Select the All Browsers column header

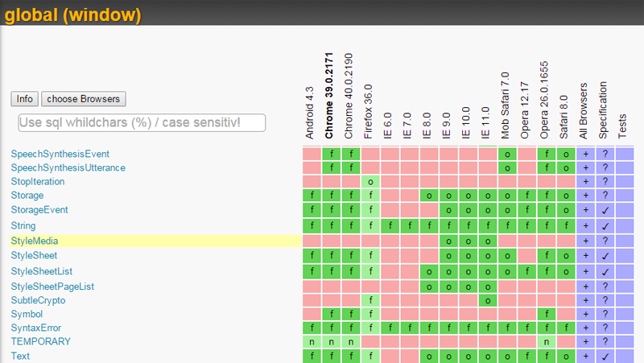point(583,111)
